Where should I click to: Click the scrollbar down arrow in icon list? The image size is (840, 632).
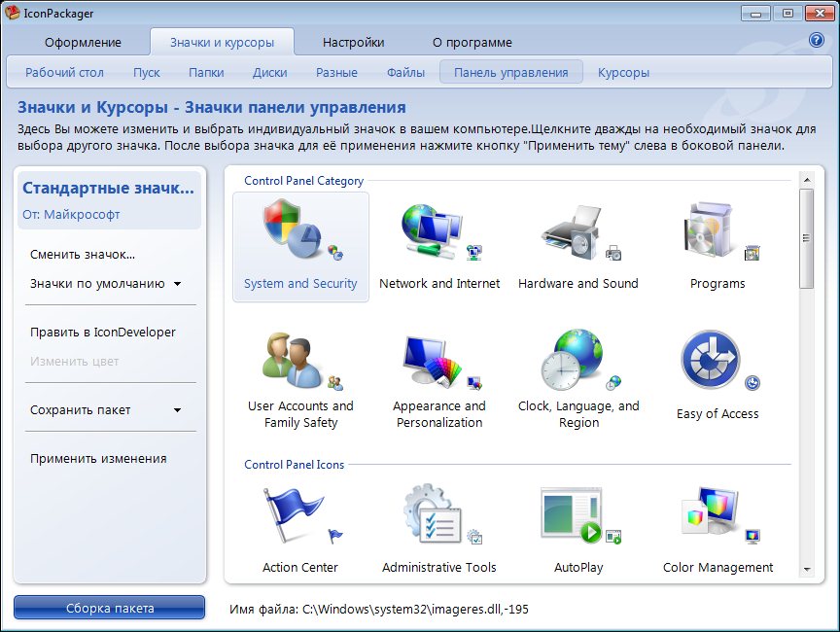click(x=806, y=569)
